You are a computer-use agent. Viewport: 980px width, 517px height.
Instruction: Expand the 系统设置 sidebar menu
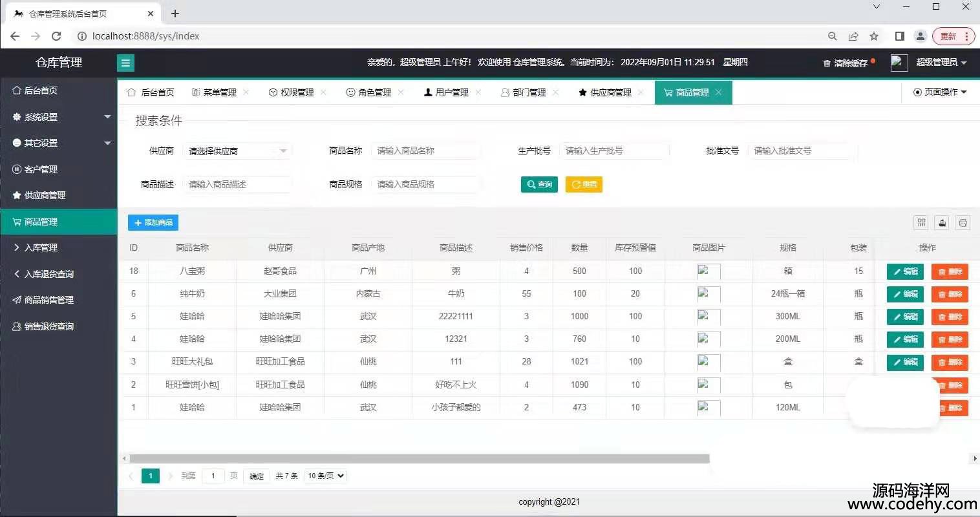point(59,117)
